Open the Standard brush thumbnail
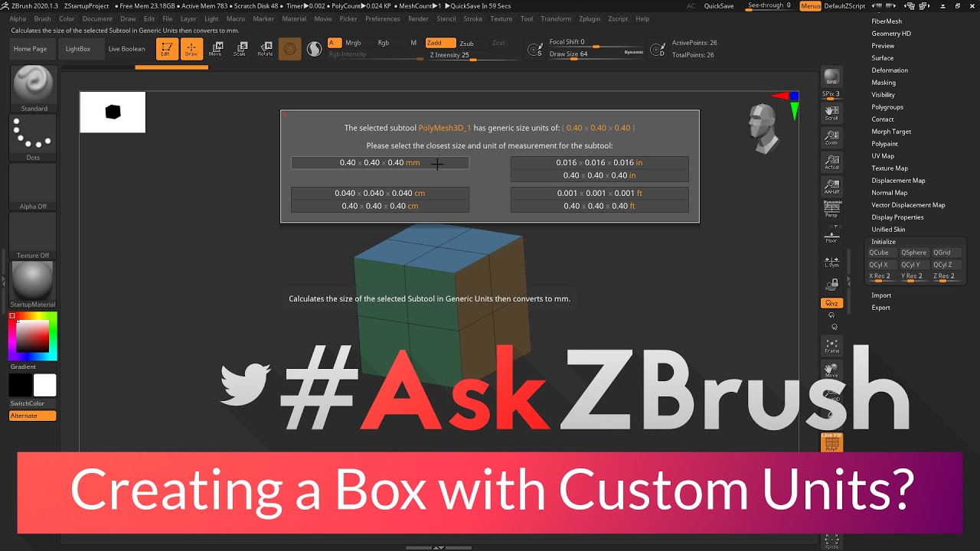 tap(33, 88)
